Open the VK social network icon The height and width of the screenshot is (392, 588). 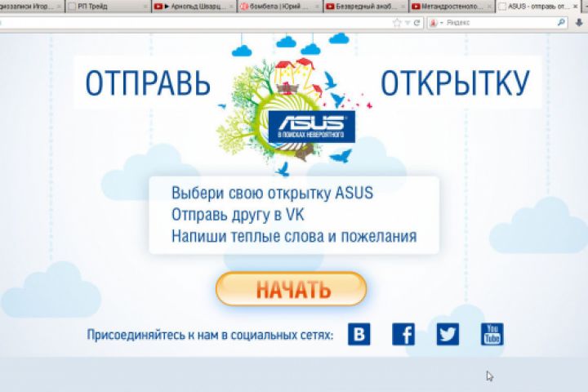point(359,334)
